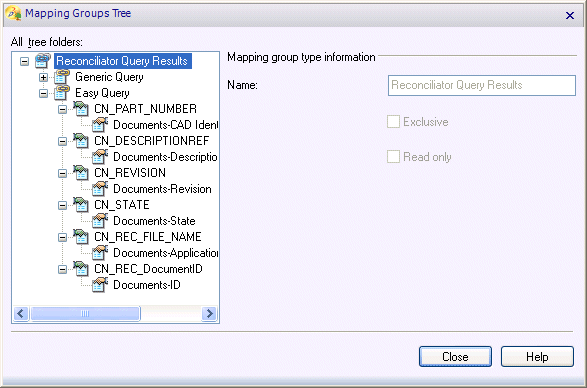Enable the Read only checkbox
Screen dimensions: 587x388
tap(393, 157)
